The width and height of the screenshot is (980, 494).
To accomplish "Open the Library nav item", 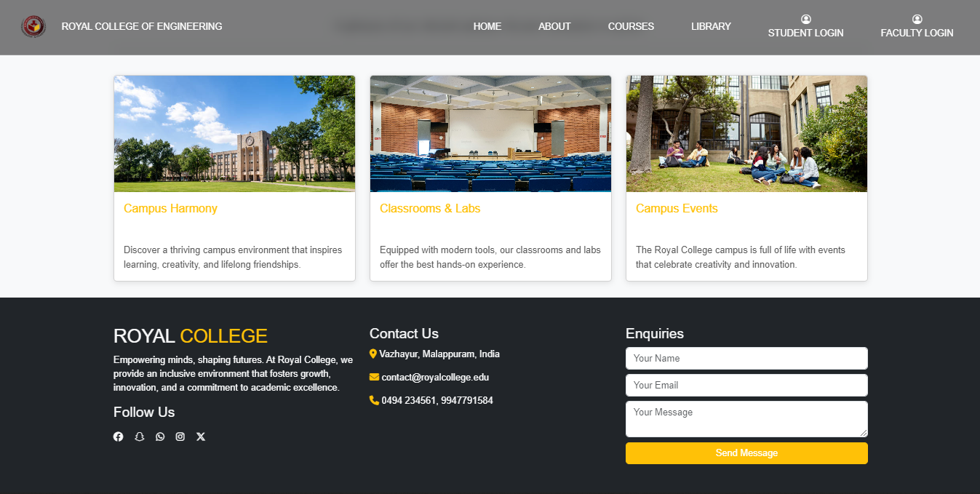I will click(711, 26).
